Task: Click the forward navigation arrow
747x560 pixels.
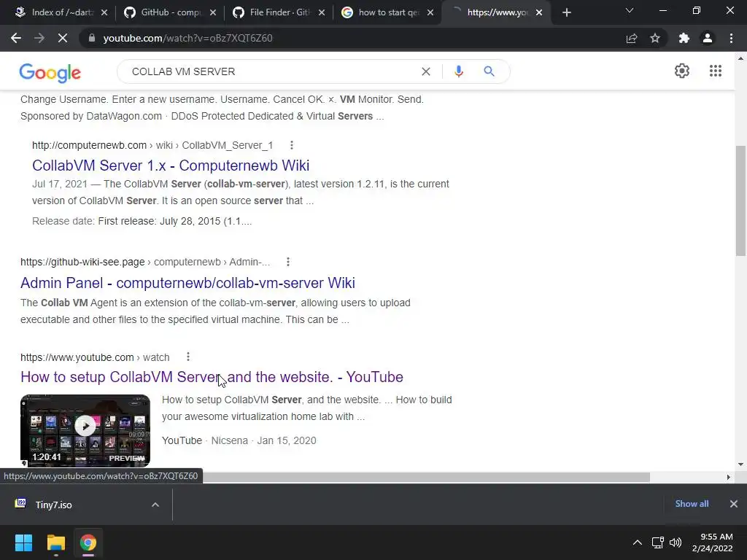Action: [39, 38]
